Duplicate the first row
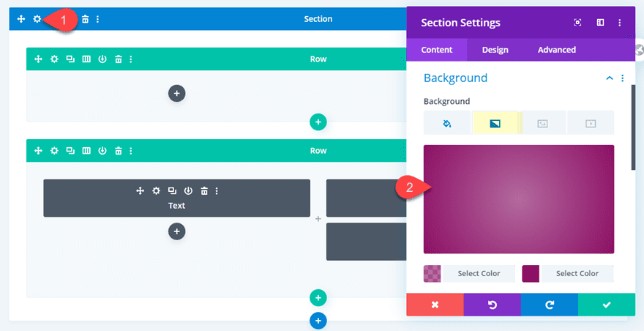This screenshot has height=331, width=644. 70,59
